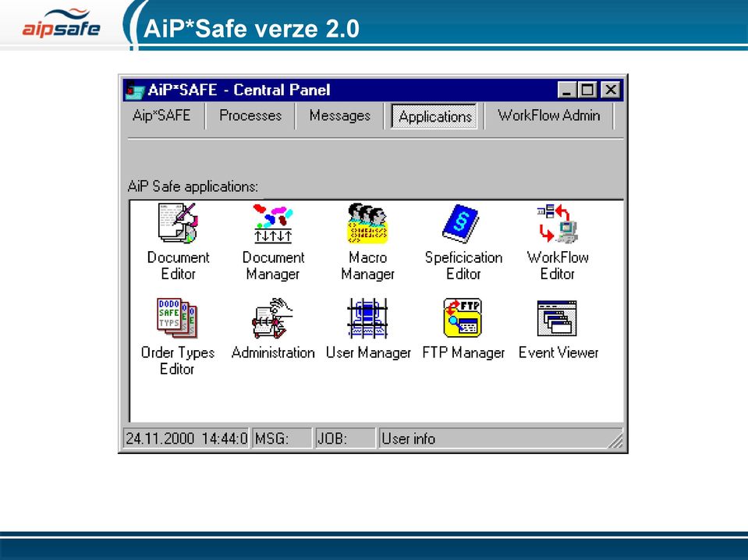Close the Central Panel window

tap(611, 90)
